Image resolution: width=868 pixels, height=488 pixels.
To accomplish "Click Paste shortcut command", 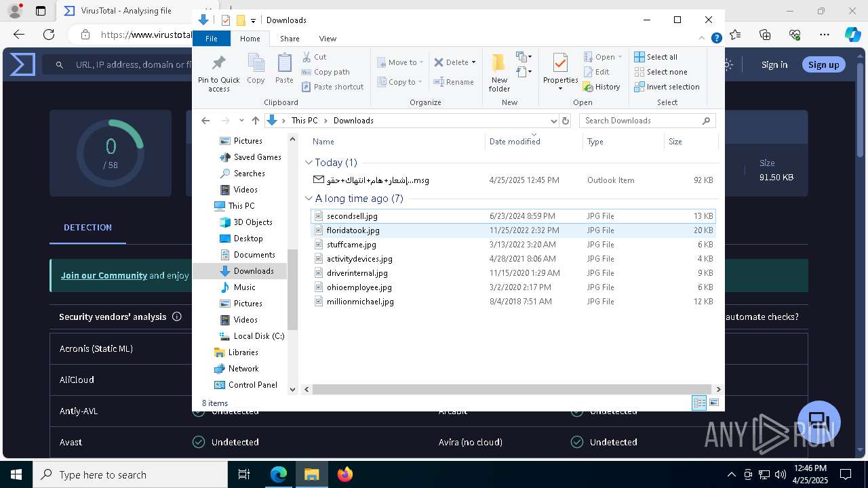I will tap(332, 87).
